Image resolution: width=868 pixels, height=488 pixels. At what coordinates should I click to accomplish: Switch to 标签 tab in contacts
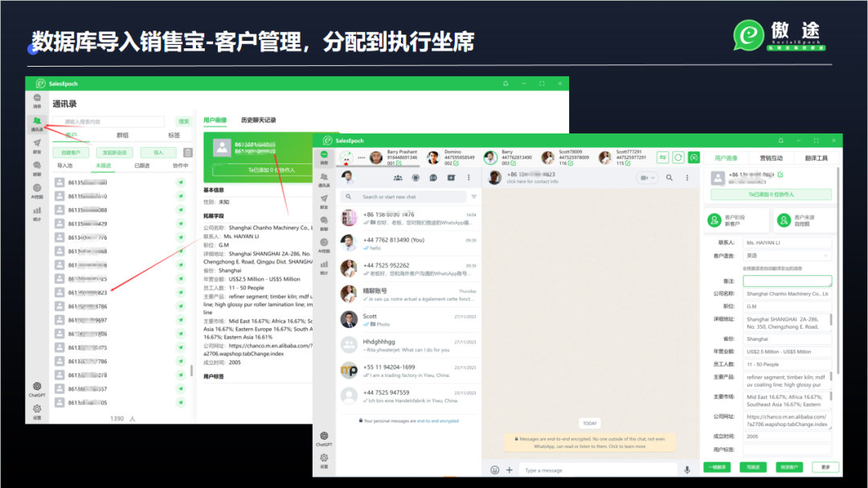(174, 135)
